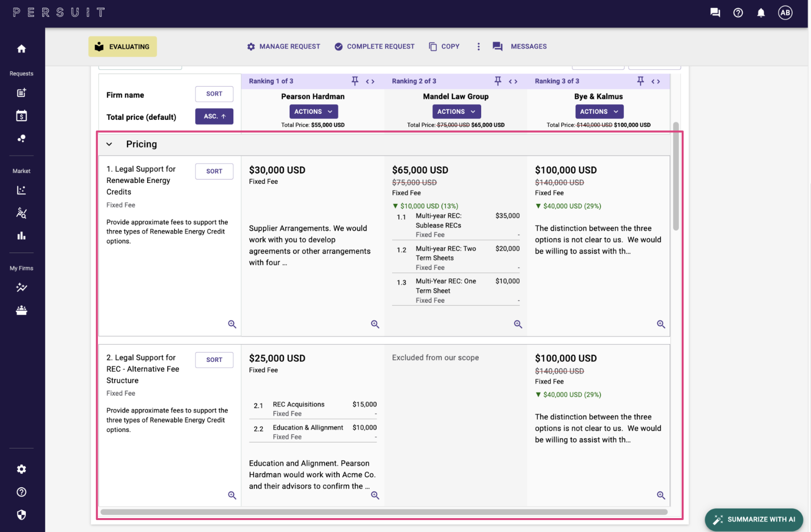The width and height of the screenshot is (811, 532).
Task: Click the horizontal scrollbar below the table
Action: [x=384, y=512]
